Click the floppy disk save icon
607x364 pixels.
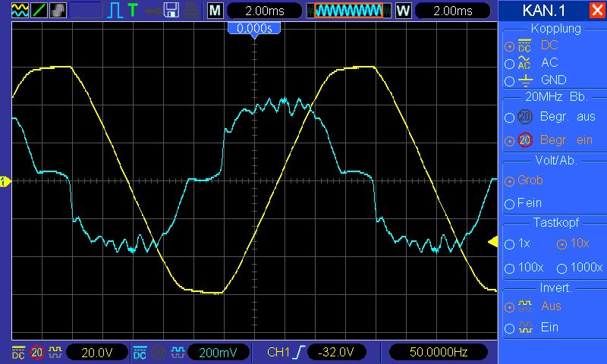click(x=171, y=11)
